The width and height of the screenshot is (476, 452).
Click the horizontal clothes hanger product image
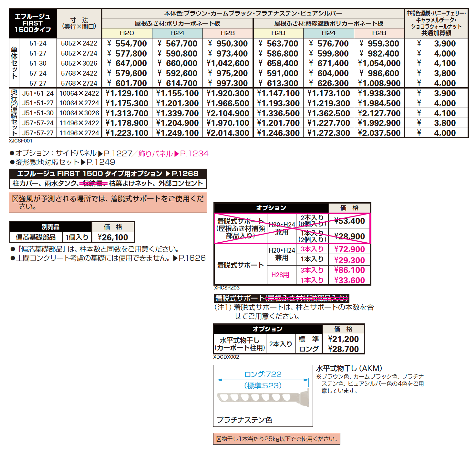[263, 400]
